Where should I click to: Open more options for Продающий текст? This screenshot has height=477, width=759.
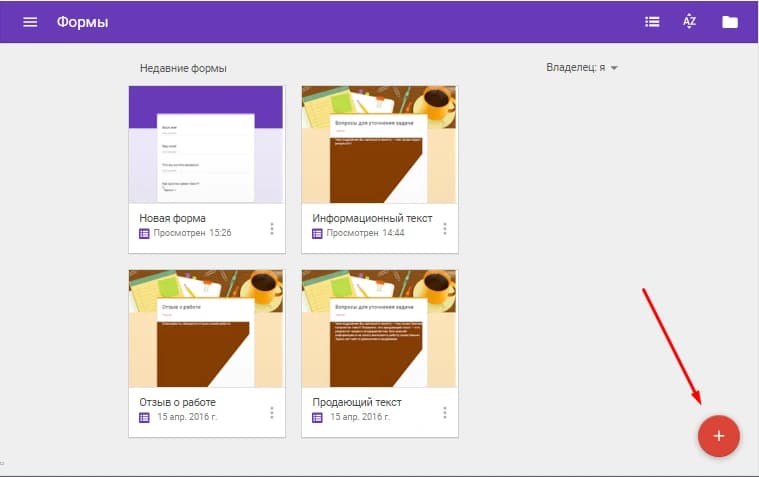pos(444,413)
